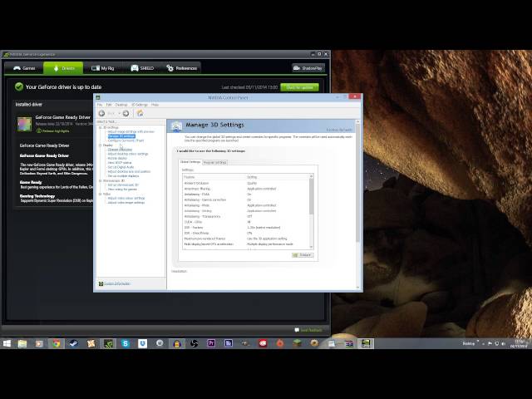The height and width of the screenshot is (399, 532).
Task: Open the Games tab in GeForce Experience
Action: 24,68
